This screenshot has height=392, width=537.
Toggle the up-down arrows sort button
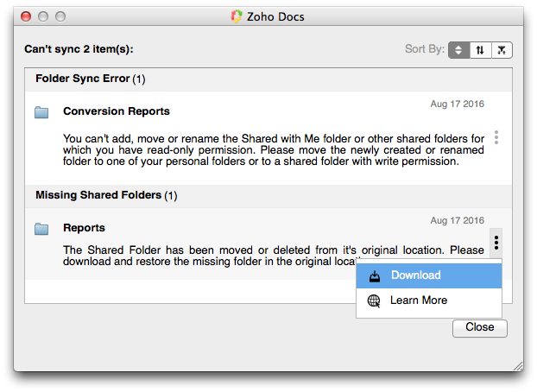coord(480,49)
